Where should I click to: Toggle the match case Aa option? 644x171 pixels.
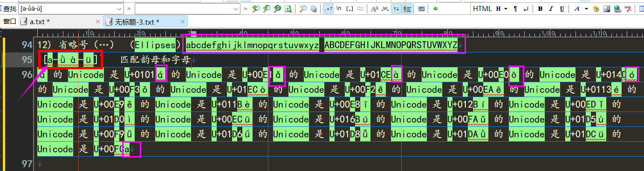coord(374,8)
